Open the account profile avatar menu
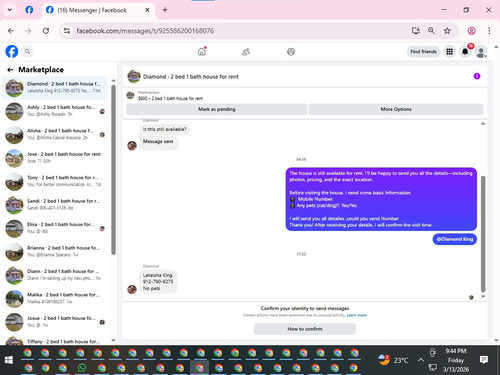This screenshot has width=500, height=375. pos(481,52)
